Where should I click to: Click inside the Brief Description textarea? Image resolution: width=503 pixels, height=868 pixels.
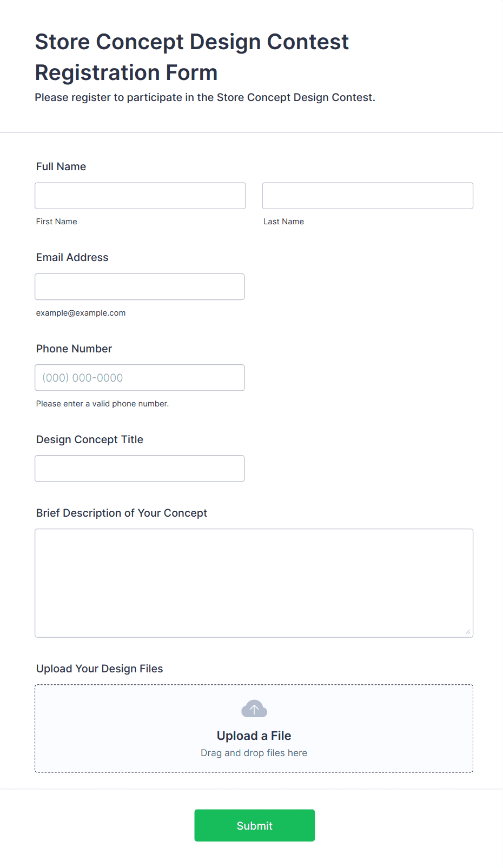click(254, 583)
